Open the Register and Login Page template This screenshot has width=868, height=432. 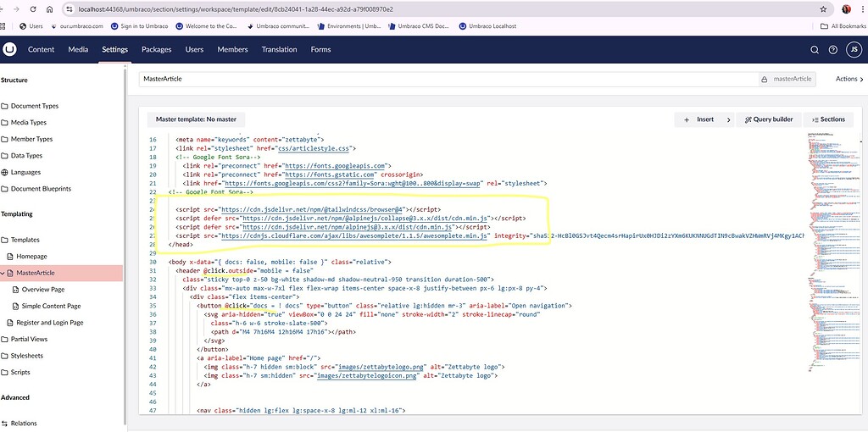coord(50,323)
